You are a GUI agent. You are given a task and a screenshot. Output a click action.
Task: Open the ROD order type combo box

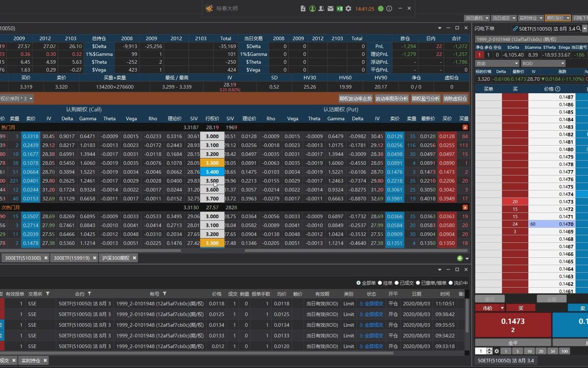(543, 63)
